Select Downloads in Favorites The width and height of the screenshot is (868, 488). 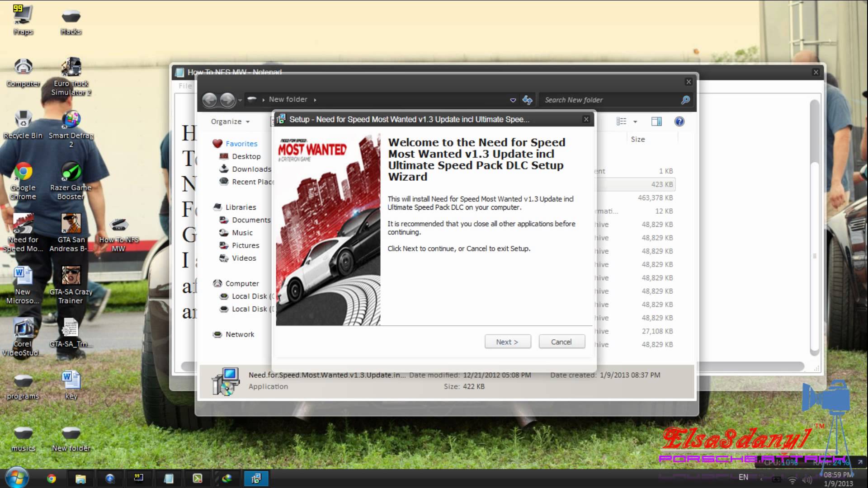251,169
